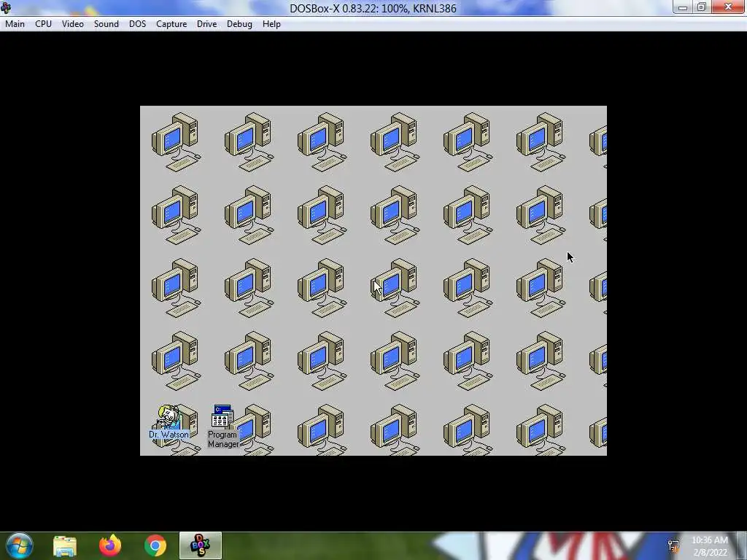This screenshot has height=560, width=747.
Task: Click the DOSBox-X title bar icon
Action: pos(6,7)
